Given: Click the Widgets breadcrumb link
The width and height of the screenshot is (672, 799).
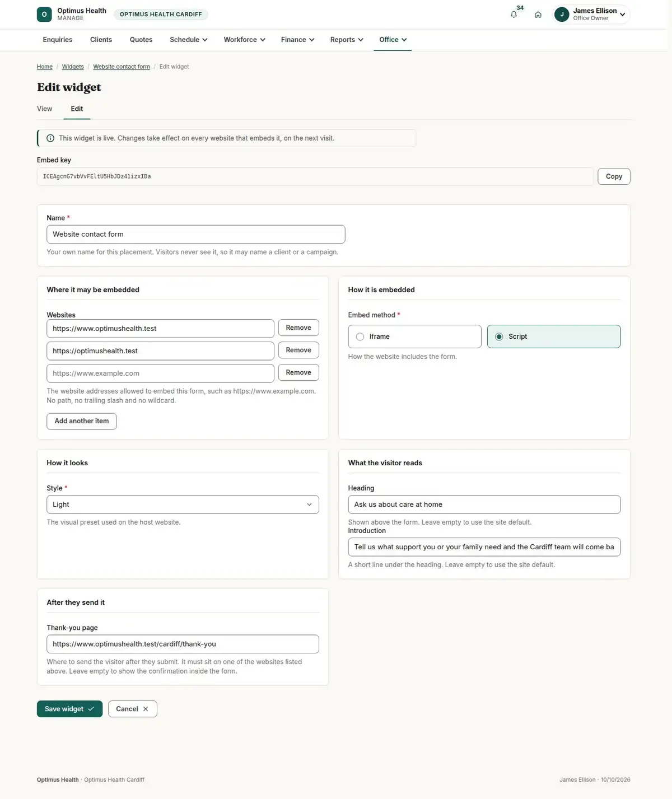Looking at the screenshot, I should [73, 67].
